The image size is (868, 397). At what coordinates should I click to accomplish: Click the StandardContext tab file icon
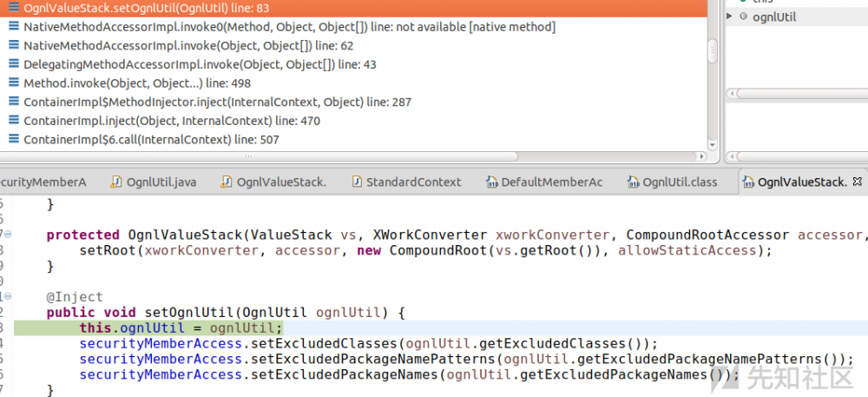[x=356, y=182]
